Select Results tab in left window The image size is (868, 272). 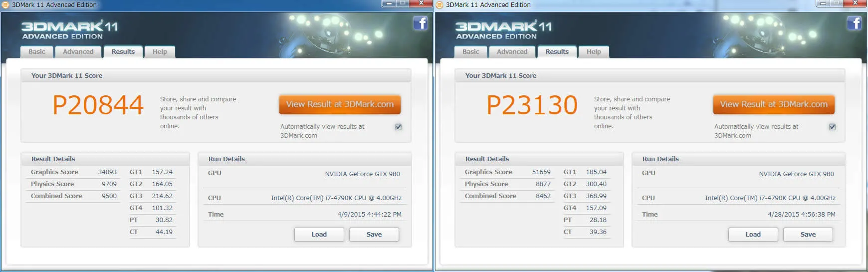pos(123,52)
